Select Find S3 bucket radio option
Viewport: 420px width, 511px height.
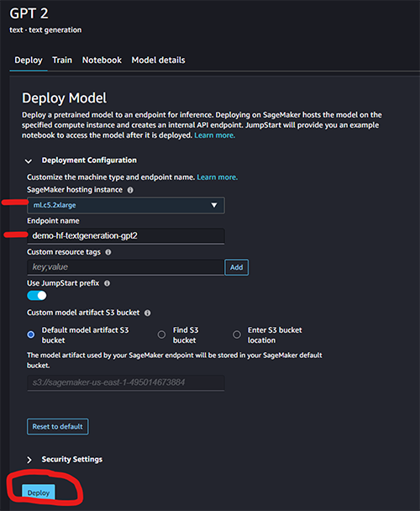click(161, 335)
